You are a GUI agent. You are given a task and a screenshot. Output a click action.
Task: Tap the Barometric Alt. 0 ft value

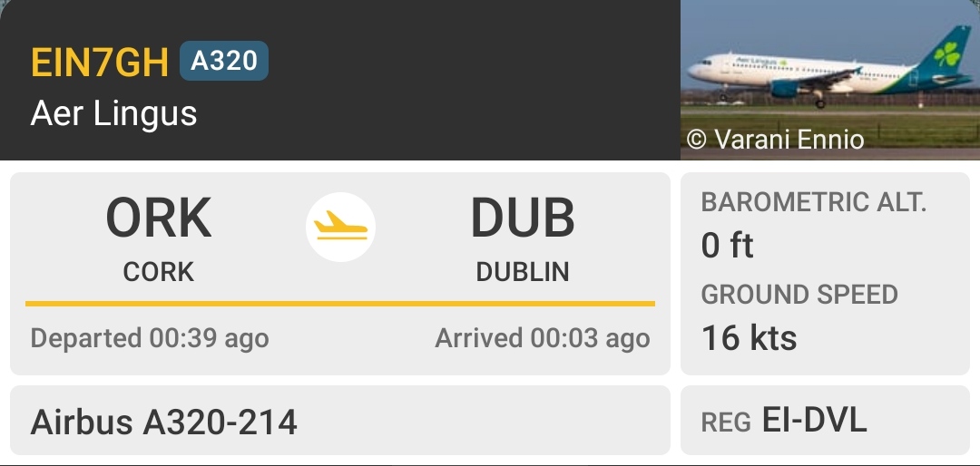coord(728,245)
